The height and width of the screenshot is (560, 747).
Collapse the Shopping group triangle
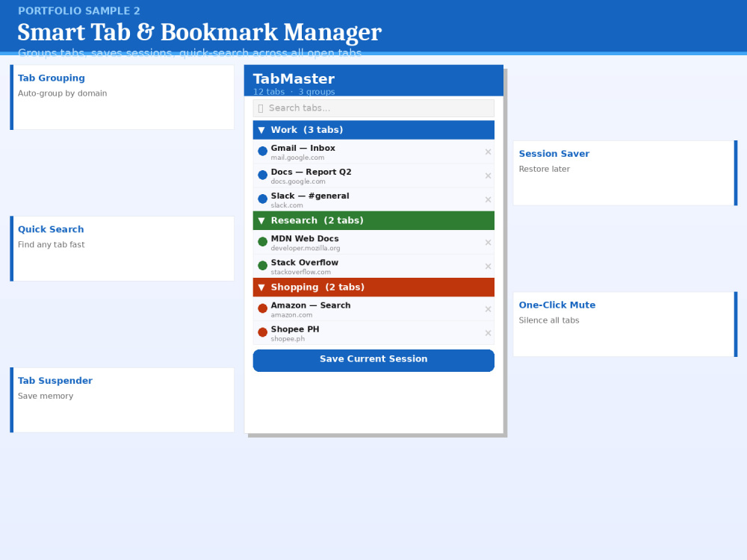261,287
